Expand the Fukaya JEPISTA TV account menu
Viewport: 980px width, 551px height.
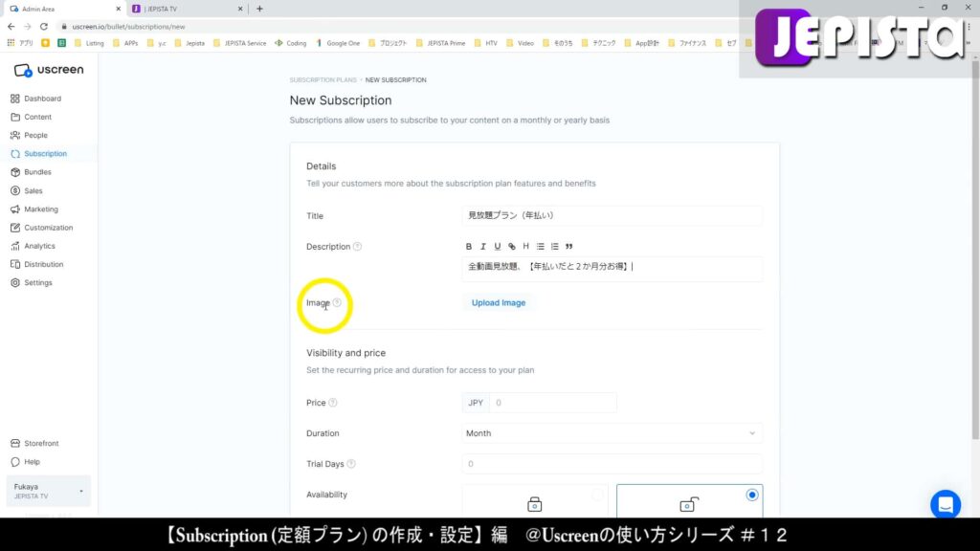coord(48,491)
